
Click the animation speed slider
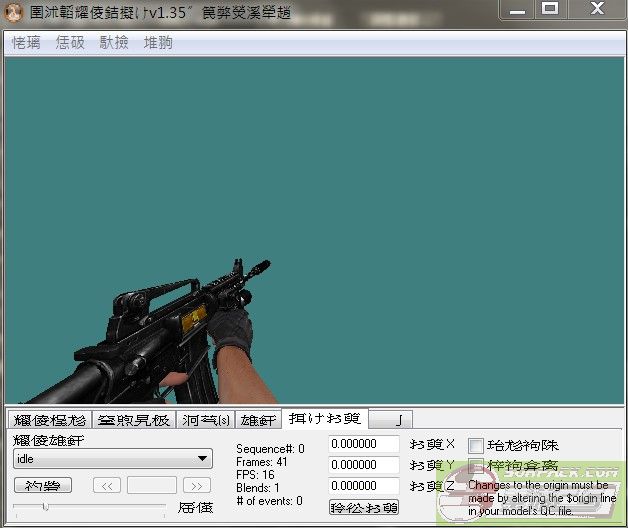pos(90,507)
